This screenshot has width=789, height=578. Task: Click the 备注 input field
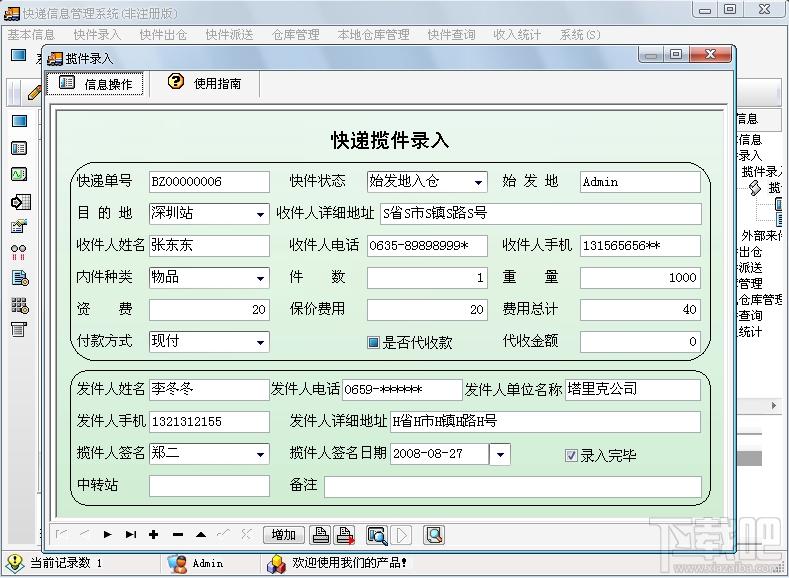pos(513,487)
